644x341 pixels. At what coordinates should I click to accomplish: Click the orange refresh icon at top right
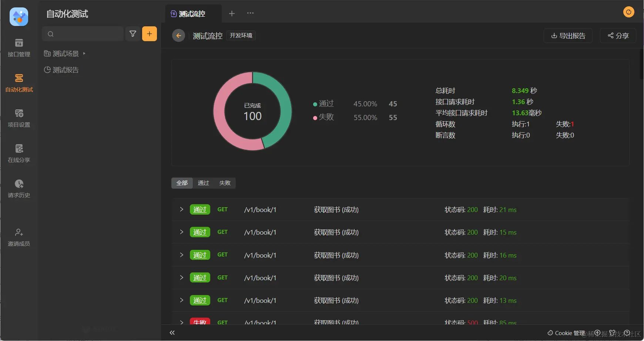(628, 12)
